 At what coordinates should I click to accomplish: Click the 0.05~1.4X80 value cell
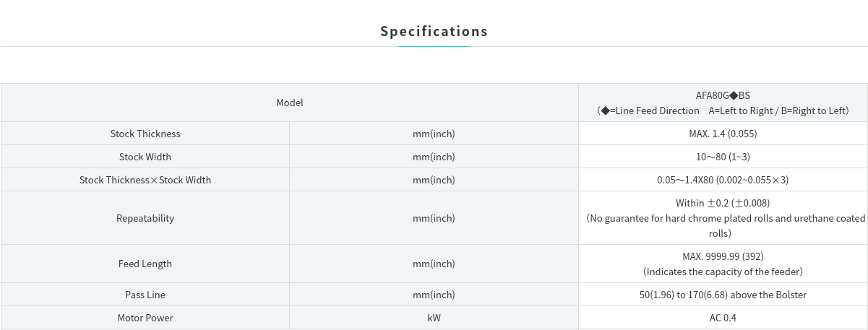[723, 180]
